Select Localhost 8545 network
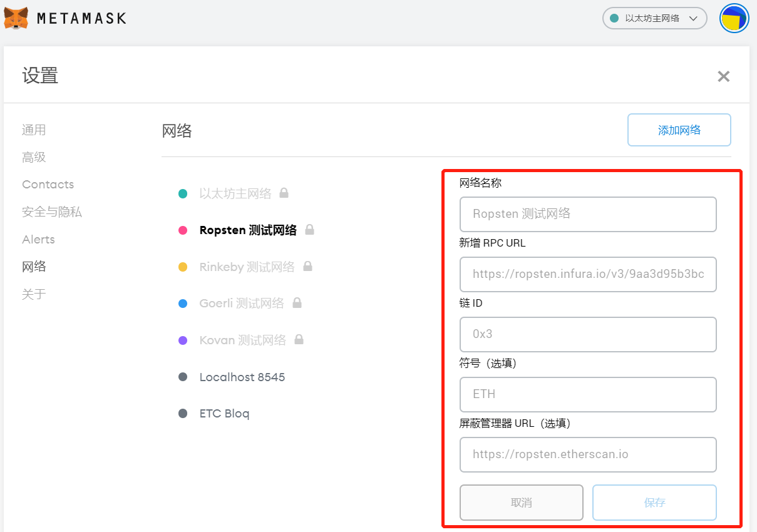The image size is (757, 532). click(x=242, y=377)
